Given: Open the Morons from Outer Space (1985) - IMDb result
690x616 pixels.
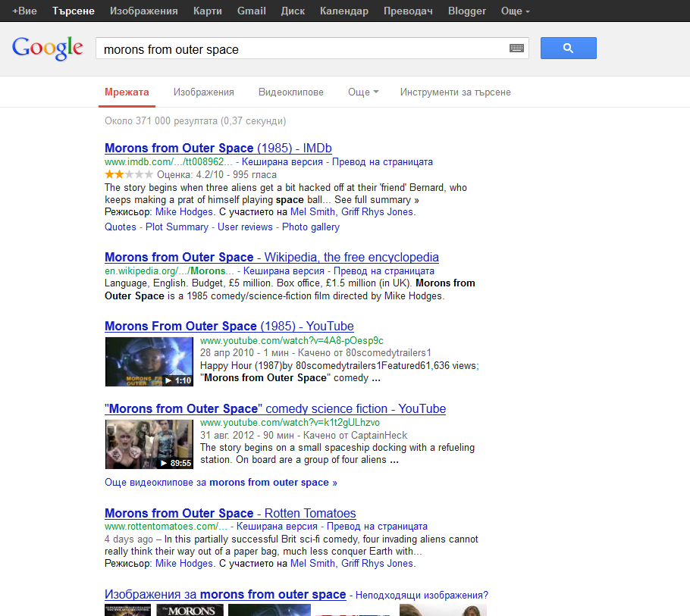Looking at the screenshot, I should point(218,149).
